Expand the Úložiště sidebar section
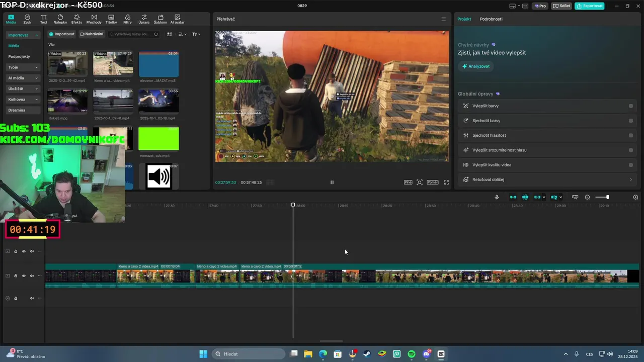This screenshot has height=362, width=644. (36, 89)
